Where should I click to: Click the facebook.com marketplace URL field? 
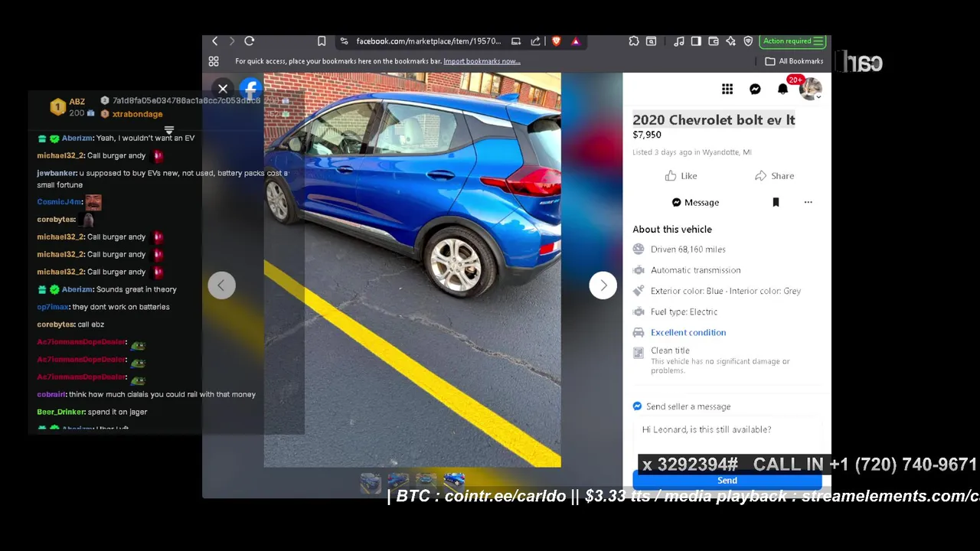[x=428, y=41]
